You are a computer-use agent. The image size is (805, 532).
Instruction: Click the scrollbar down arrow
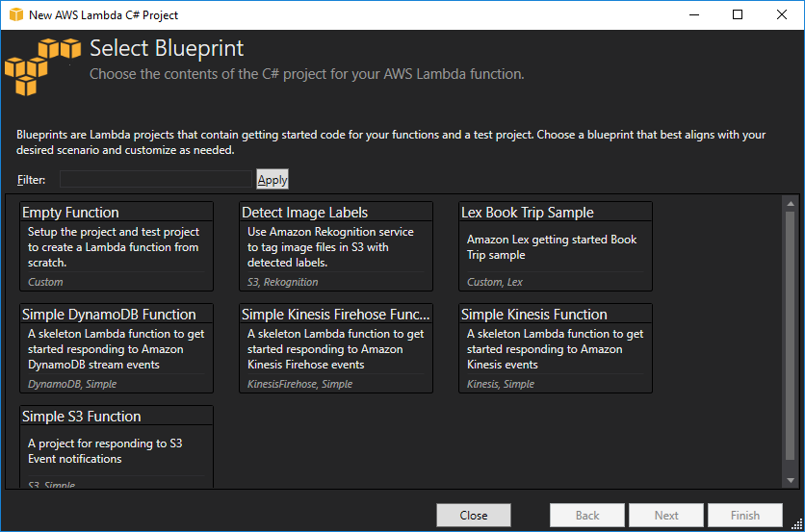tap(790, 479)
